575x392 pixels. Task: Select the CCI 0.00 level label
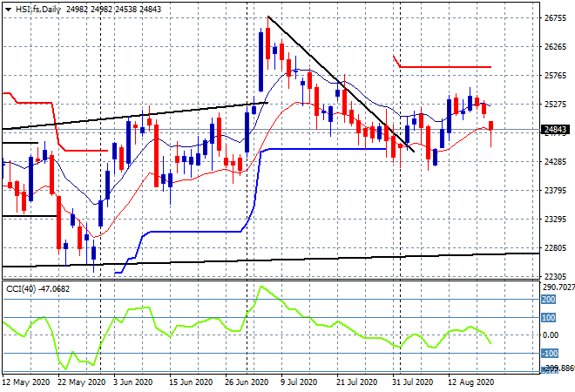551,335
